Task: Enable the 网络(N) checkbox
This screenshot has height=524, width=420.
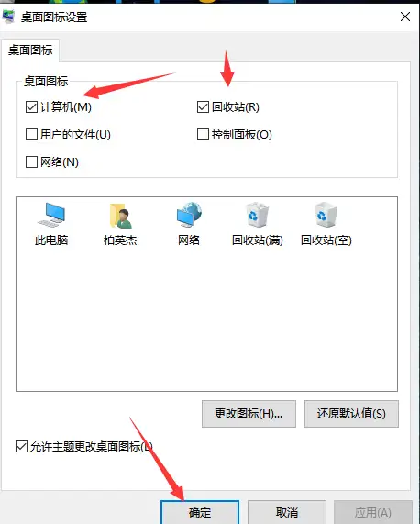Action: coord(31,162)
